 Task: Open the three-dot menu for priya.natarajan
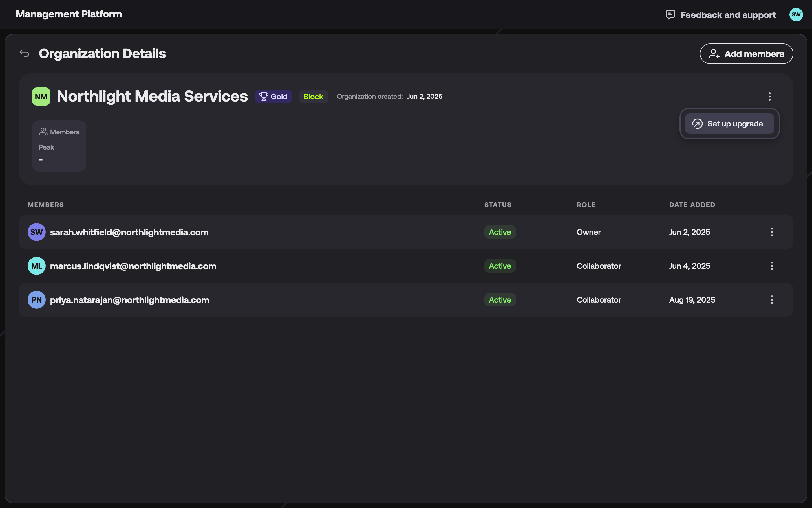772,300
